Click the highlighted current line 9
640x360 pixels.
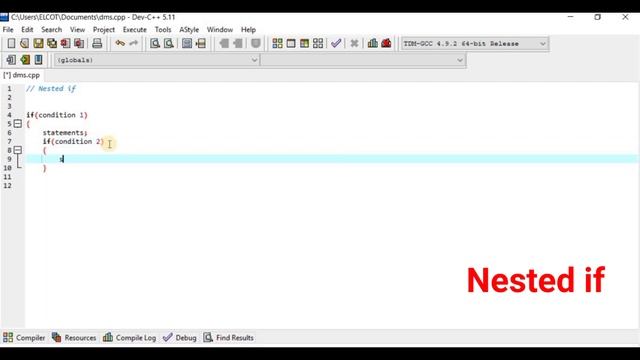[x=332, y=159]
